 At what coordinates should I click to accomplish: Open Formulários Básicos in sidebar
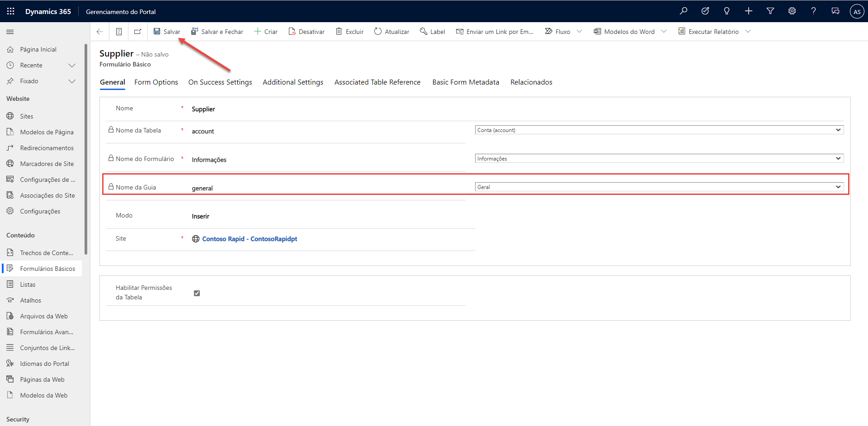coord(42,269)
